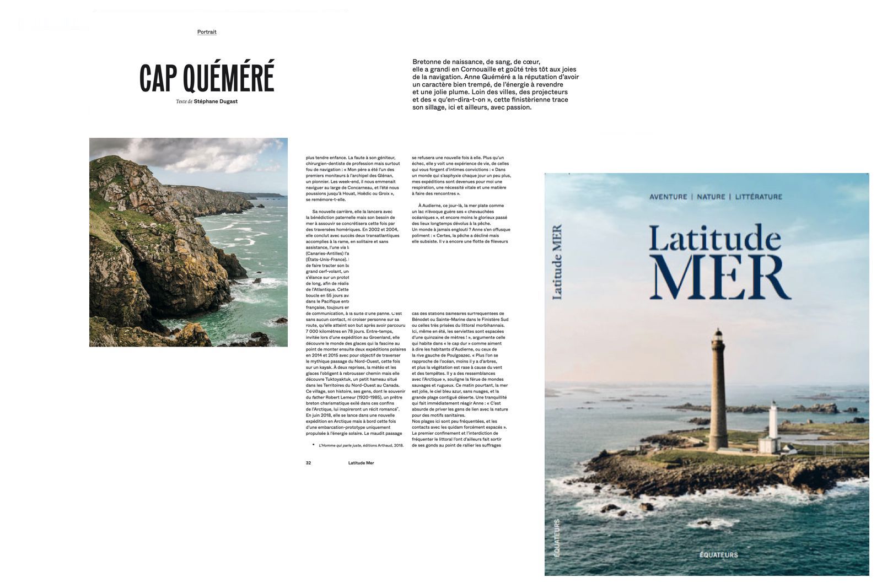Click the vertical 'Latitude MER' spine title
This screenshot has height=588, width=882.
pyautogui.click(x=557, y=262)
